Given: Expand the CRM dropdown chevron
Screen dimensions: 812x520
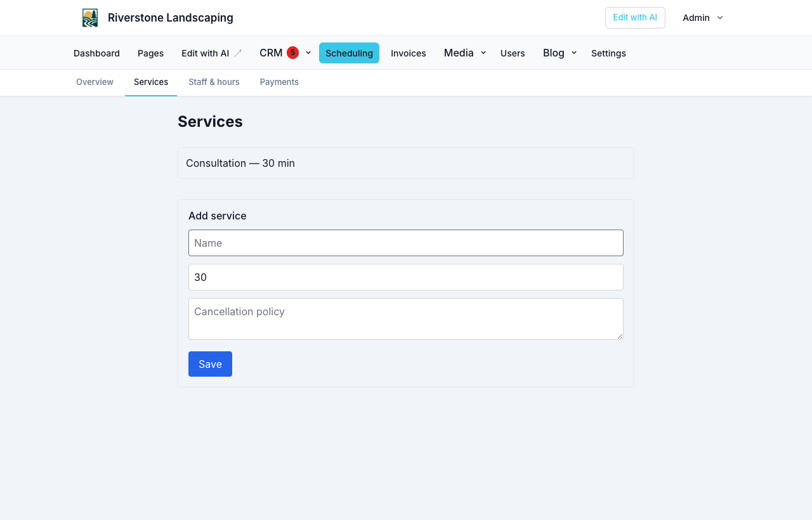Looking at the screenshot, I should 308,53.
